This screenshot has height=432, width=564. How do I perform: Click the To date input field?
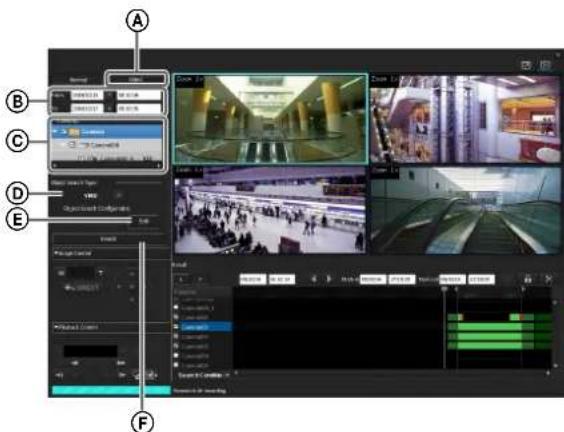point(87,108)
